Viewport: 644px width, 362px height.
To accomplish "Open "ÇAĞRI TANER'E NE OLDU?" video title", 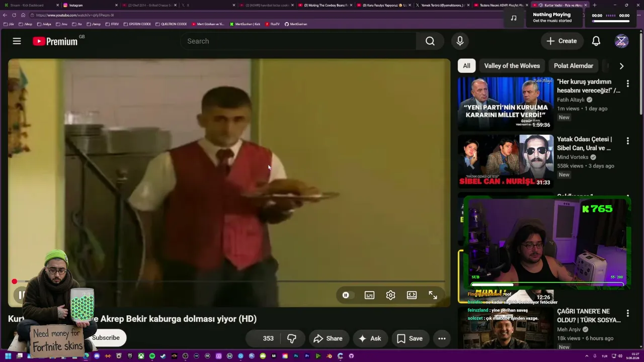I will click(x=589, y=316).
